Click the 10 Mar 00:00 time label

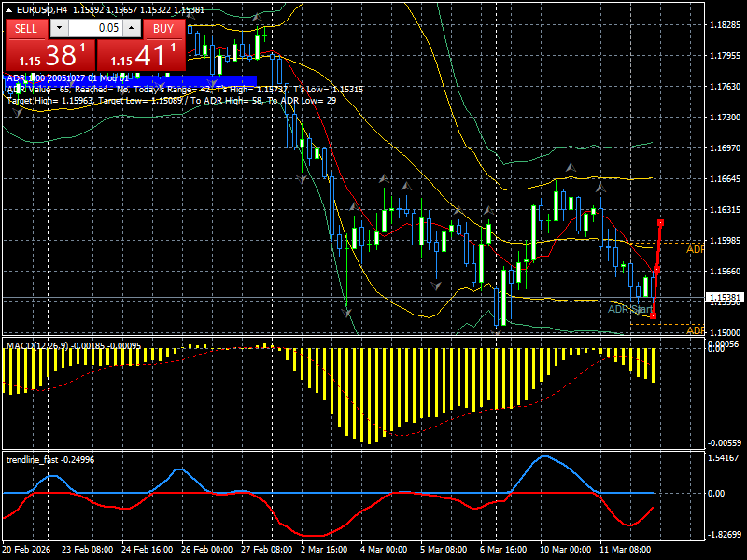click(566, 550)
